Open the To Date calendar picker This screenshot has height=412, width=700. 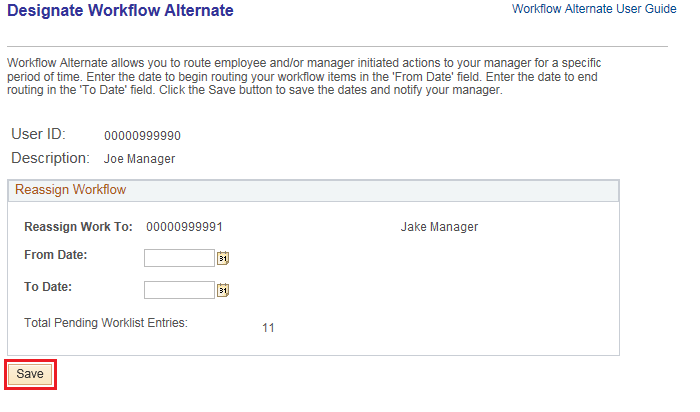point(223,290)
